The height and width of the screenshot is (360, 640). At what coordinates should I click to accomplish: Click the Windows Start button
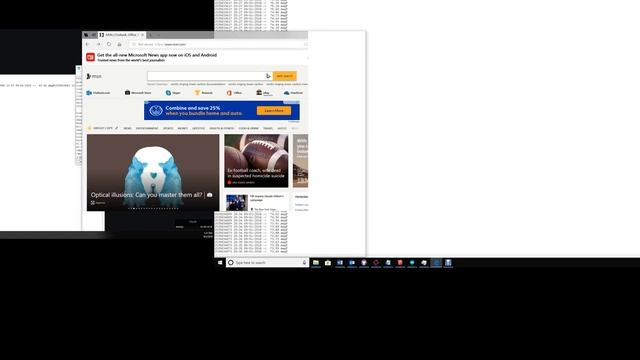click(220, 263)
